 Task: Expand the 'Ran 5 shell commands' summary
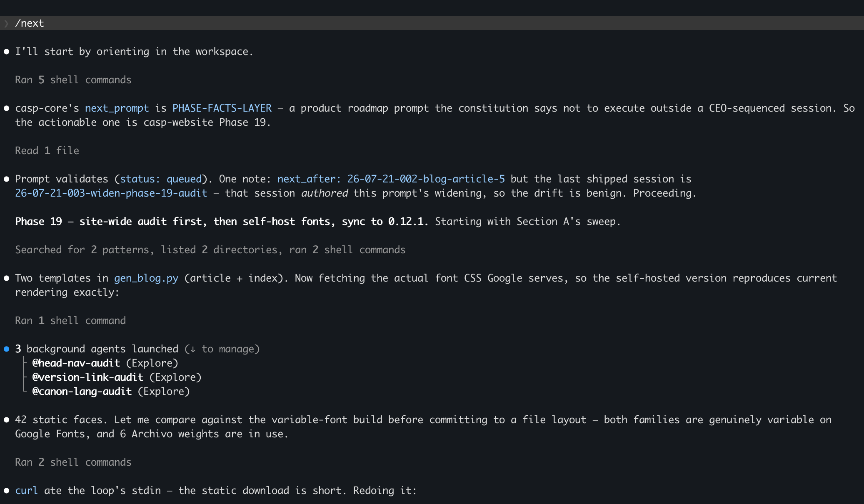coord(73,80)
